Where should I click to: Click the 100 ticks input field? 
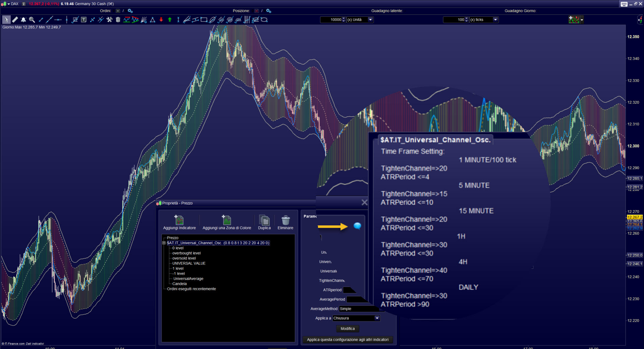(x=454, y=20)
